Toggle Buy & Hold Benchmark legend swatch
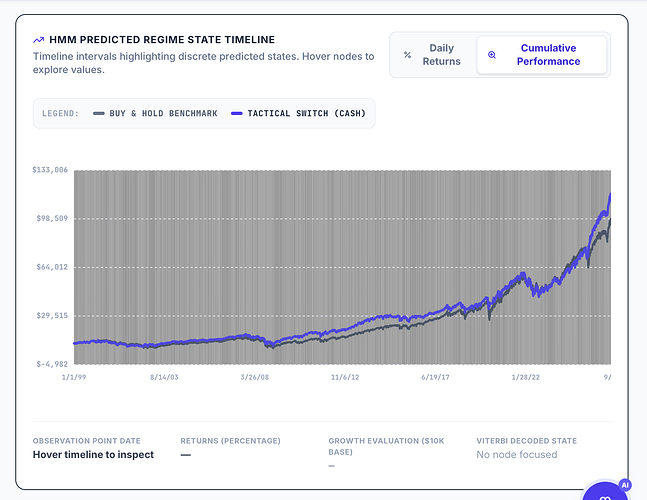 (99, 113)
